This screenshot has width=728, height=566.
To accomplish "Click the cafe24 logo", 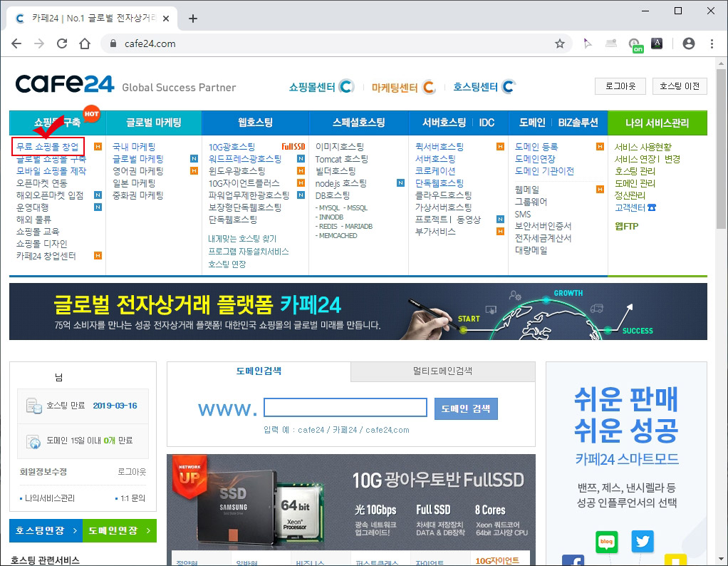I will pos(65,84).
